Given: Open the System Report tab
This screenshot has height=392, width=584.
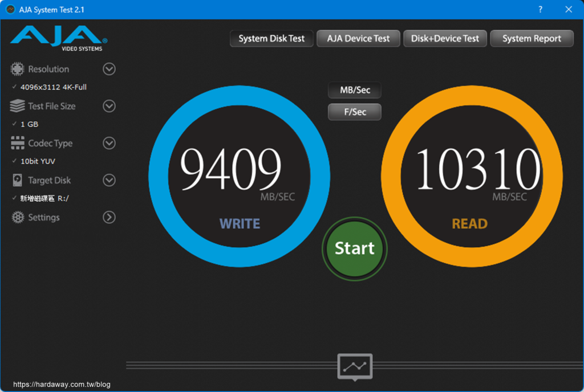Looking at the screenshot, I should [x=532, y=38].
